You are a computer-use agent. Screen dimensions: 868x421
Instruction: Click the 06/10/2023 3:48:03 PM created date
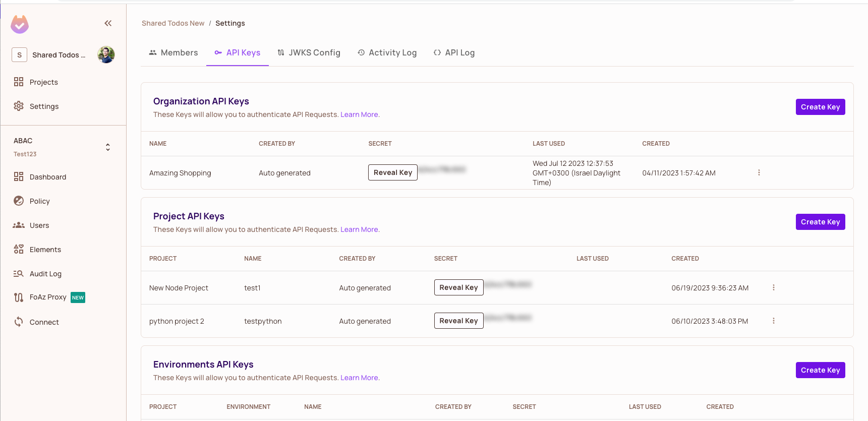(x=710, y=321)
